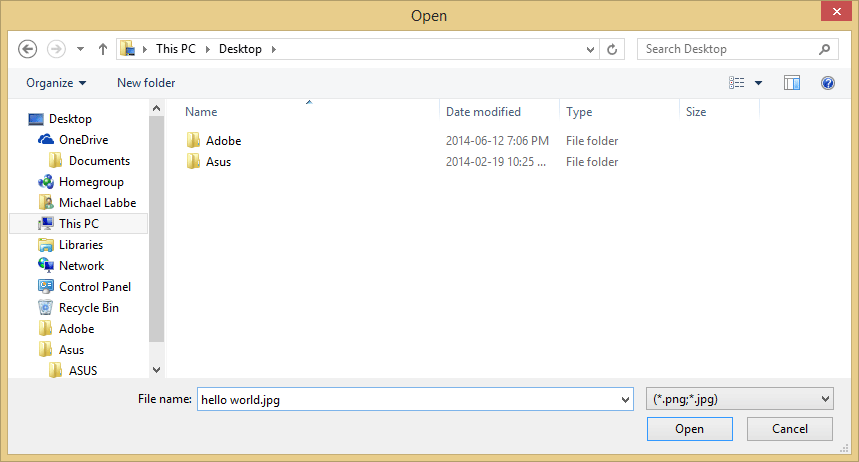Open the recent locations dropdown arrow
This screenshot has width=859, height=462.
point(81,49)
